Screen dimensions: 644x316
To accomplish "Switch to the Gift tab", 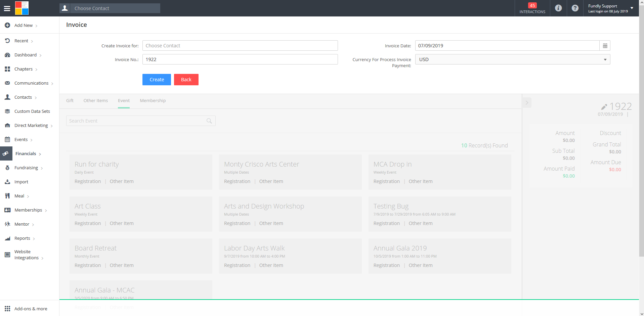I will tap(70, 101).
